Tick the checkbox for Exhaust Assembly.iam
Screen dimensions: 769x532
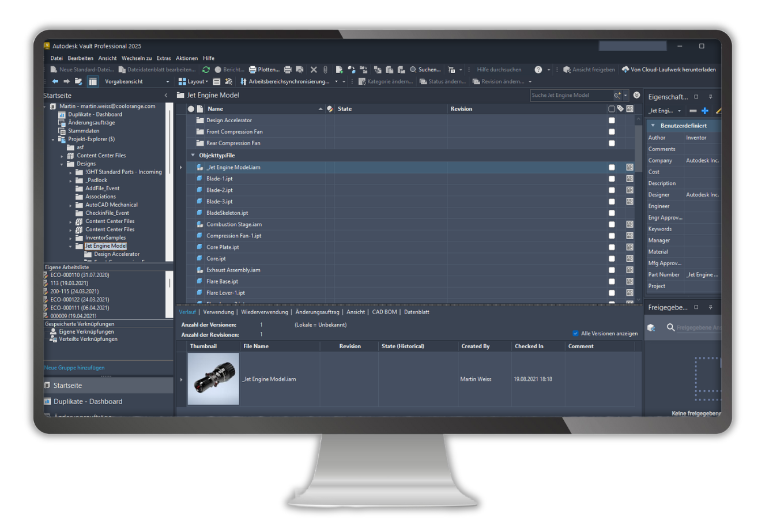coord(612,270)
